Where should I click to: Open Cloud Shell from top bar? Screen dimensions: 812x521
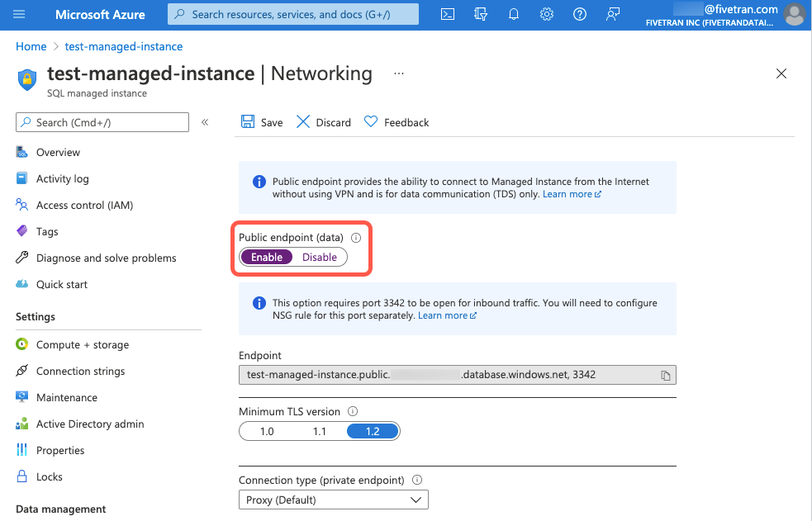pos(448,14)
